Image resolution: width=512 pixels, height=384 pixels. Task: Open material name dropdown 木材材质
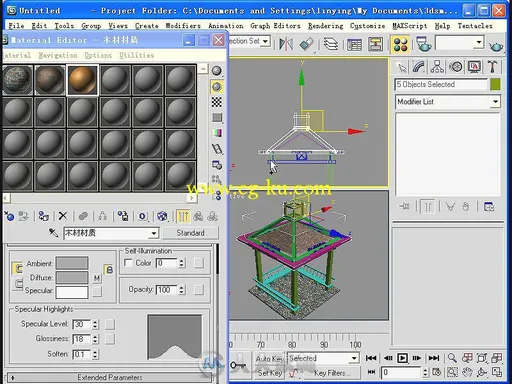[153, 233]
